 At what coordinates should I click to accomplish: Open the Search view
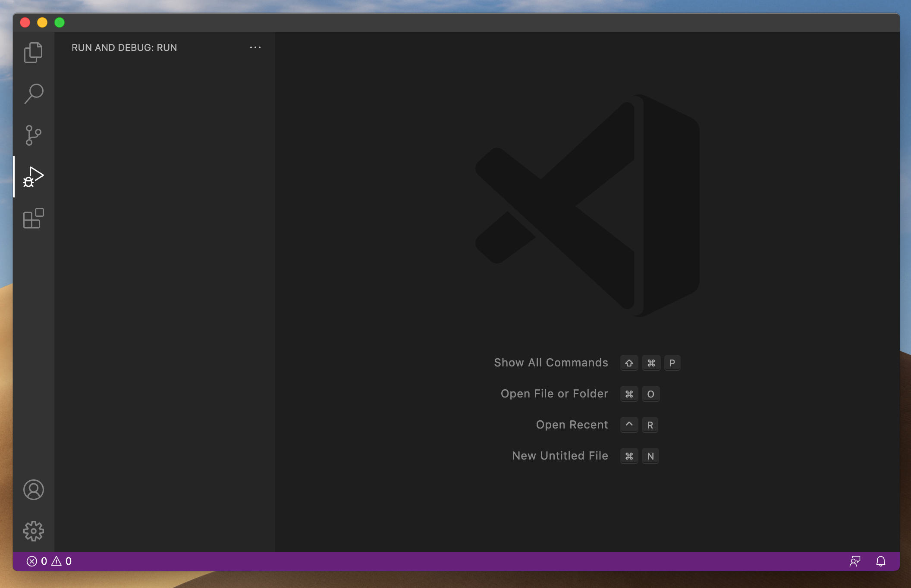[34, 93]
